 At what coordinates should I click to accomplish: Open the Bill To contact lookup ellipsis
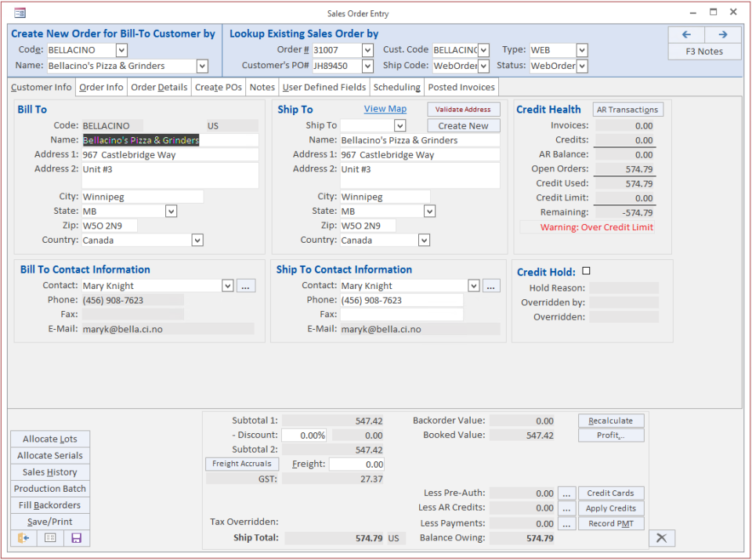(x=246, y=286)
